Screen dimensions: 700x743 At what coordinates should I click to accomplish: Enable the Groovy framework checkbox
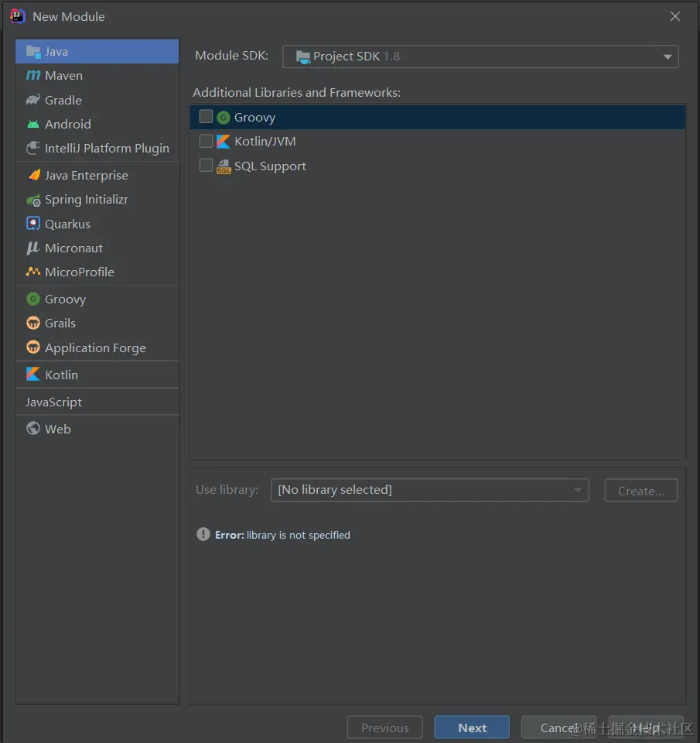click(206, 117)
